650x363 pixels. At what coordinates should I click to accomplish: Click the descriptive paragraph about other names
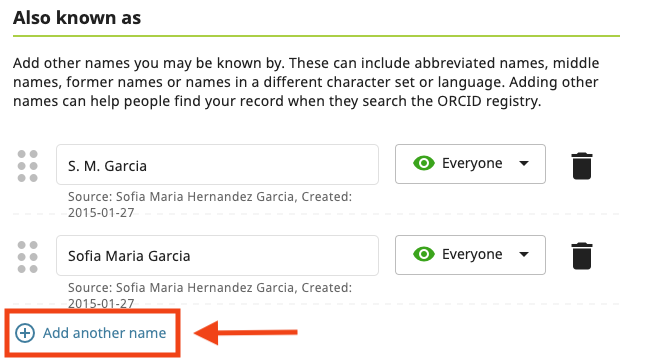[x=306, y=82]
